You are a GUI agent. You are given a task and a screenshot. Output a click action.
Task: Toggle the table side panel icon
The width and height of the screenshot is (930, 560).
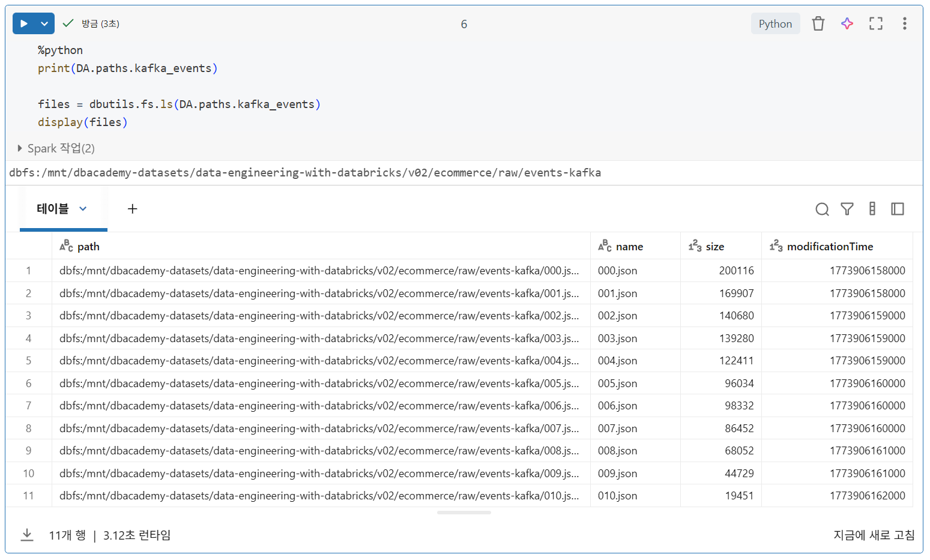897,209
